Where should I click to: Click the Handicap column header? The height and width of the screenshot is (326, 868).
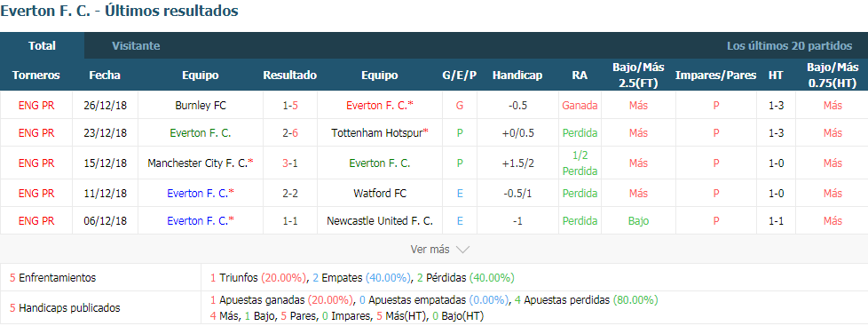click(517, 76)
